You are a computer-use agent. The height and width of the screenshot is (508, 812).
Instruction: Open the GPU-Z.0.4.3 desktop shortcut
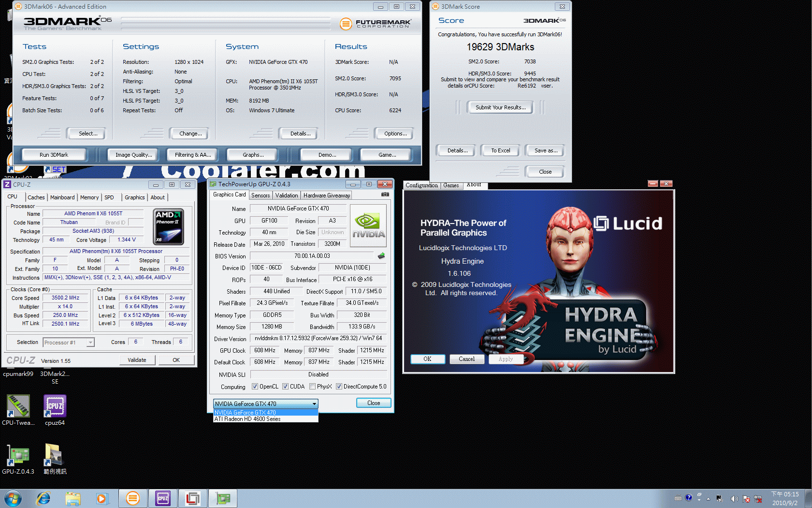coord(18,459)
